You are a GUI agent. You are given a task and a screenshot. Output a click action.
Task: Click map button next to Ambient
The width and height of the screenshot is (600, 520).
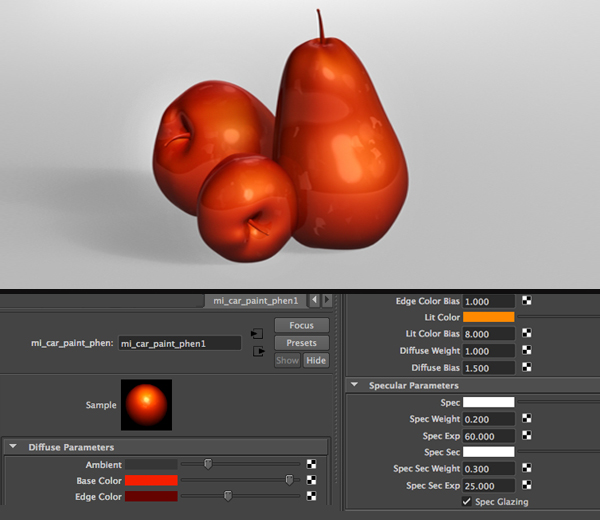311,464
